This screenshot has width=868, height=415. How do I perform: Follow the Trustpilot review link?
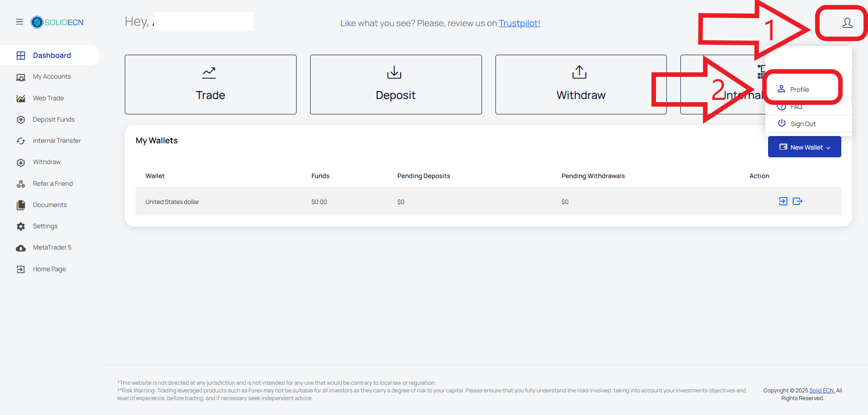519,23
